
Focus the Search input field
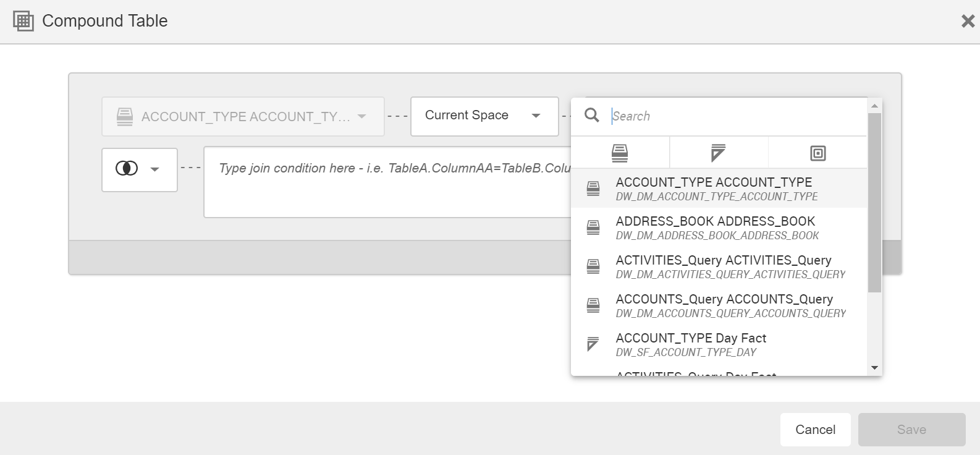click(x=735, y=116)
